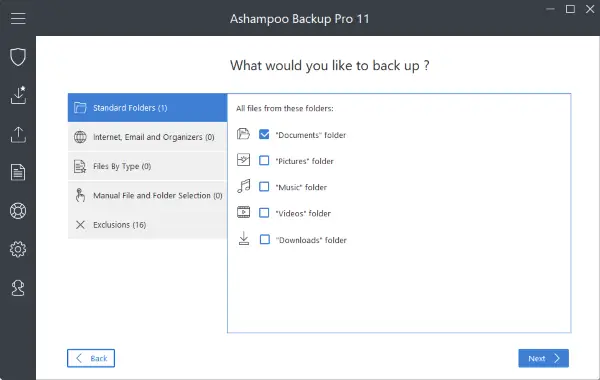Image resolution: width=600 pixels, height=380 pixels.
Task: Click the support person icon in sidebar
Action: (x=18, y=288)
